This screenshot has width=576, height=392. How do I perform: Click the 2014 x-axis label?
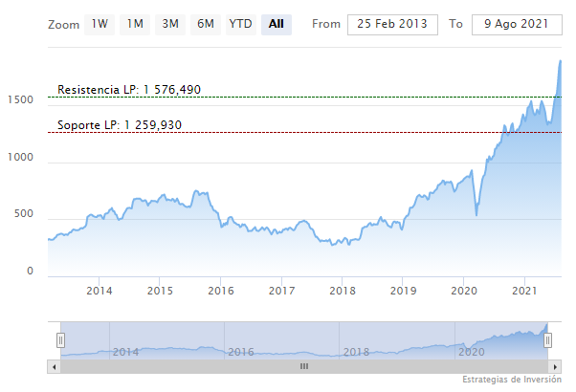[100, 291]
